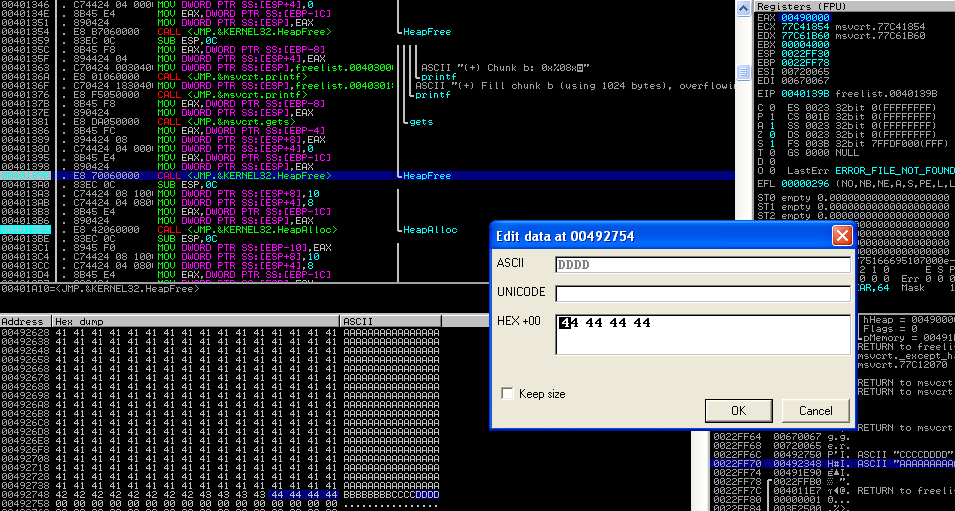Click the ASCII column header in dump
The width and height of the screenshot is (955, 511).
point(390,322)
